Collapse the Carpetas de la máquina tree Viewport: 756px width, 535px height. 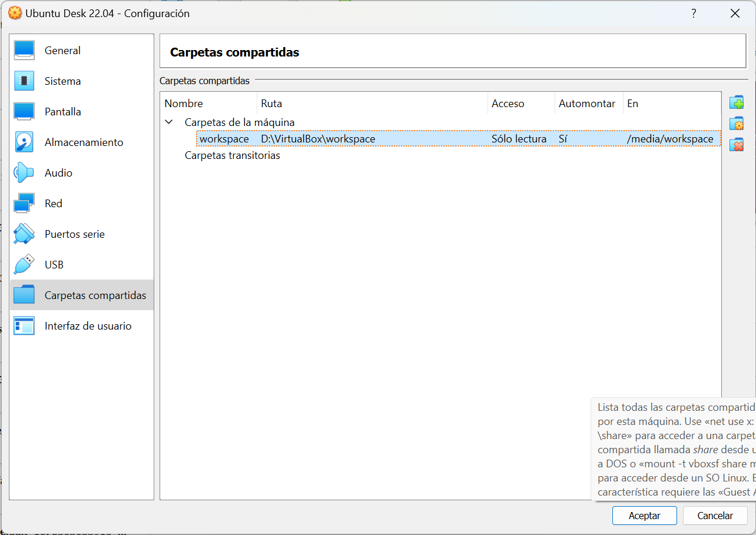[x=169, y=122]
